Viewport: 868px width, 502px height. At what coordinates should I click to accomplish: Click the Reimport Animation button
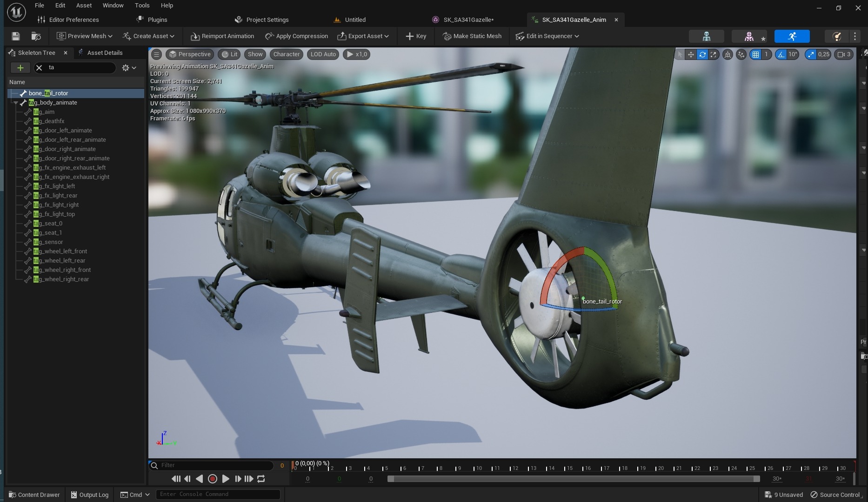[222, 36]
